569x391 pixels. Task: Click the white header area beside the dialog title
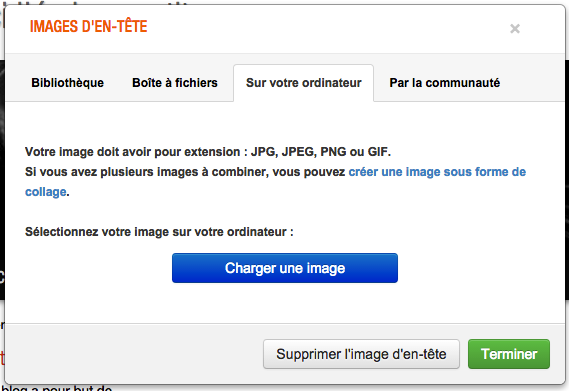click(x=327, y=28)
